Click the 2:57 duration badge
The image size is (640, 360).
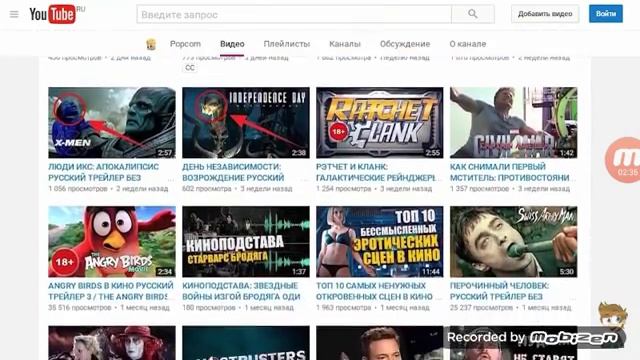pos(165,153)
